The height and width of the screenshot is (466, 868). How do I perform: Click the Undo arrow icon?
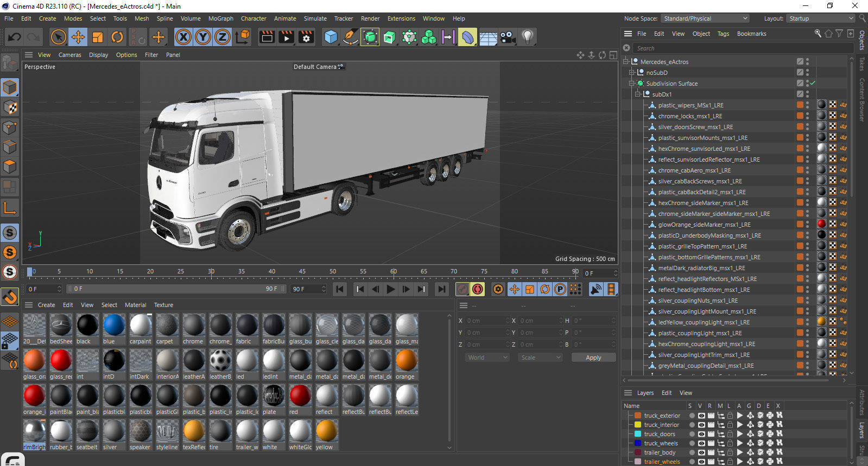(x=14, y=37)
